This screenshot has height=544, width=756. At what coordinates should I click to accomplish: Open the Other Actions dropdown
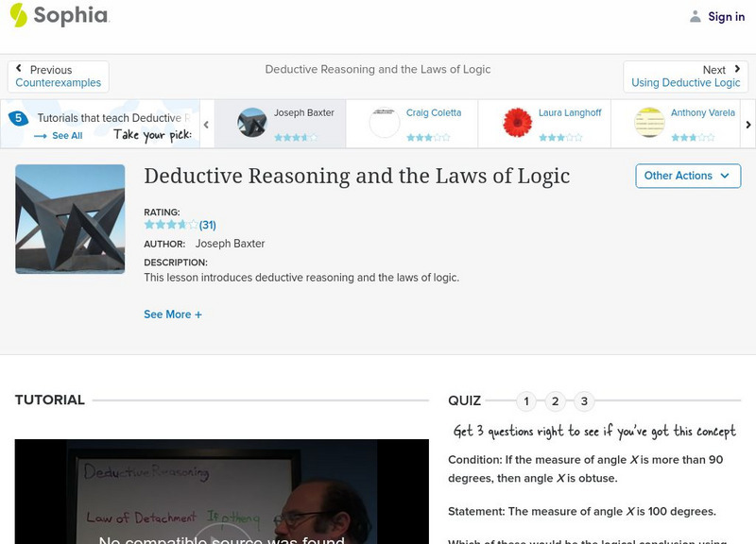(687, 176)
